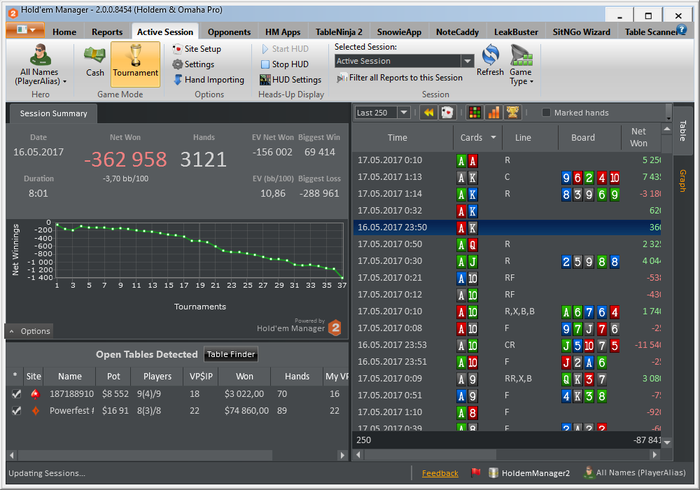Open HUD Settings
The height and width of the screenshot is (490, 700).
(x=291, y=79)
